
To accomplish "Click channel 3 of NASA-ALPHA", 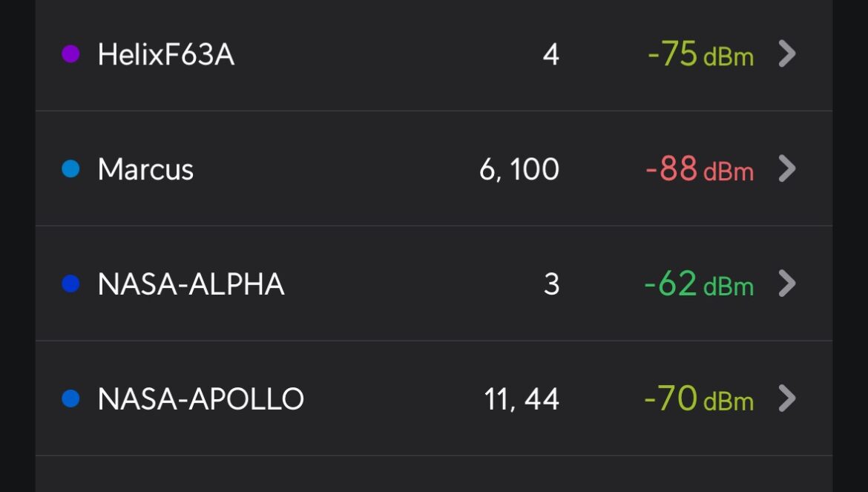I will click(x=551, y=284).
